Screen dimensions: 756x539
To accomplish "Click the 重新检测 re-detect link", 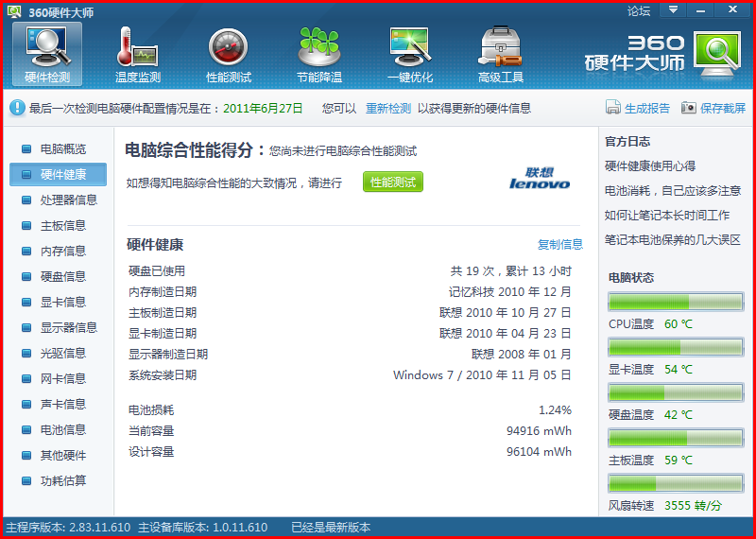I will 388,108.
